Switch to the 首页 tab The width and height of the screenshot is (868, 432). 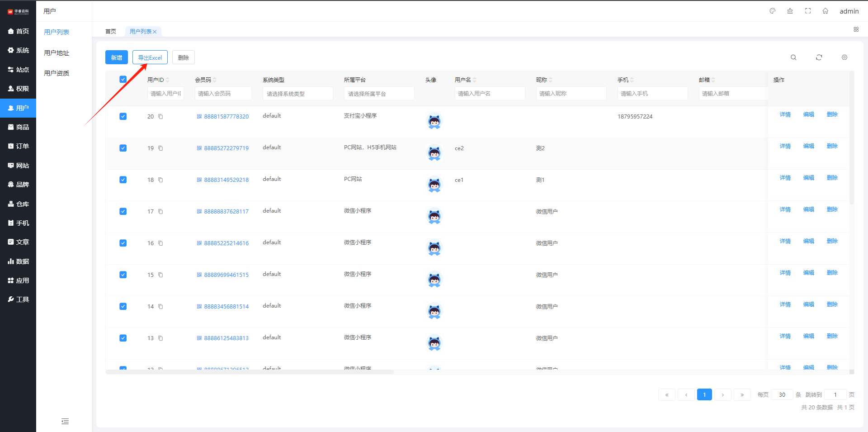pos(111,32)
